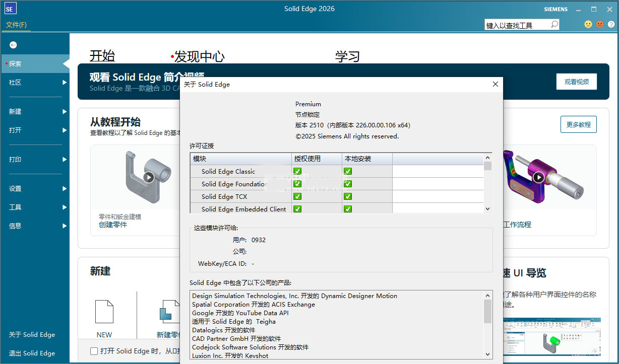Click the 更多教程 button
619x364 pixels.
(578, 124)
